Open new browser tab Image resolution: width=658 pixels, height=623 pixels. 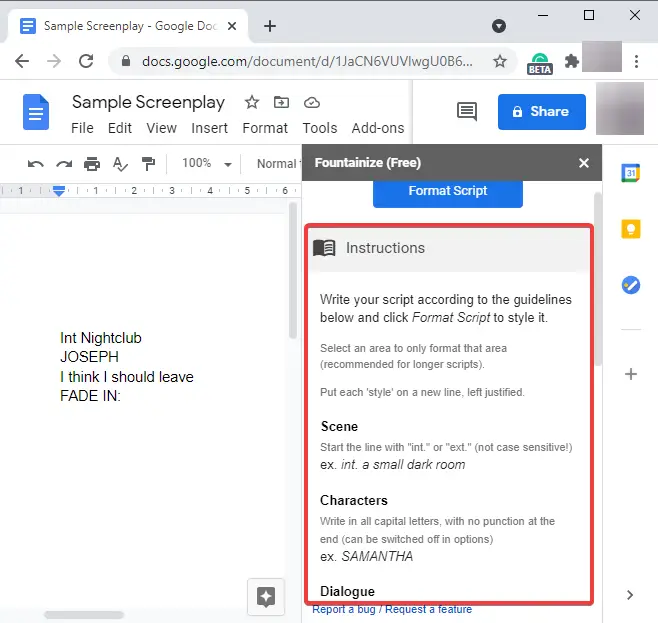270,26
